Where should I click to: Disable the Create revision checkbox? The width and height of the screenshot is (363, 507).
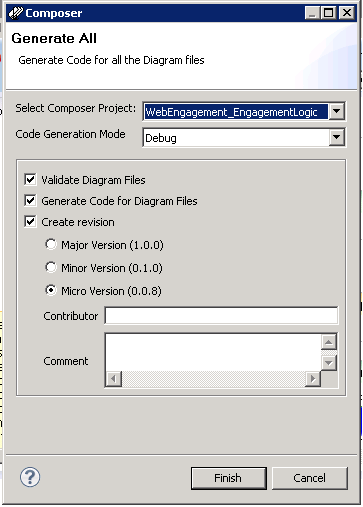(30, 222)
